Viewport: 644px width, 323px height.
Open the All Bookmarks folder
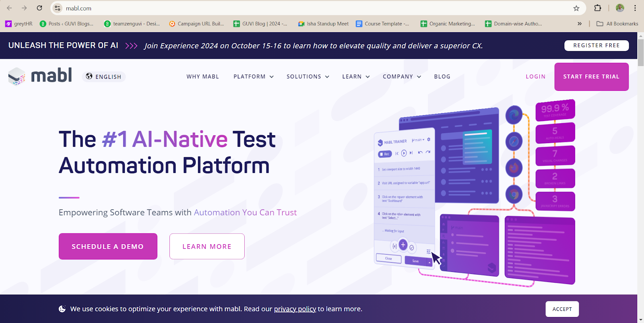(617, 24)
